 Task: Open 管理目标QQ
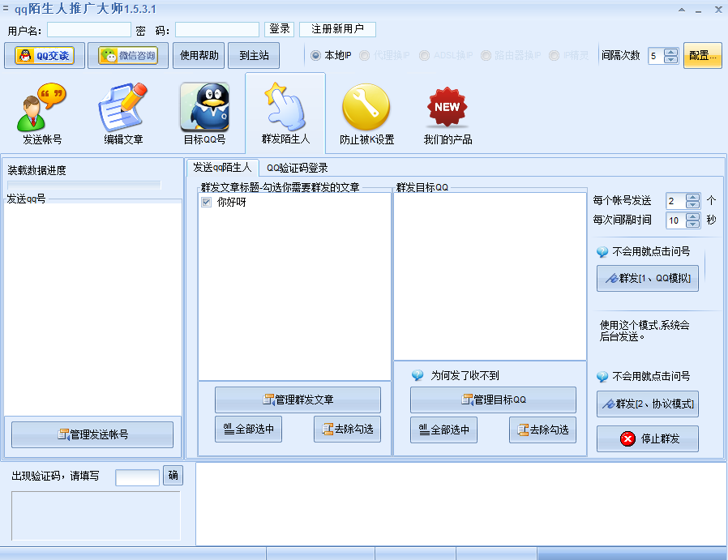[493, 400]
